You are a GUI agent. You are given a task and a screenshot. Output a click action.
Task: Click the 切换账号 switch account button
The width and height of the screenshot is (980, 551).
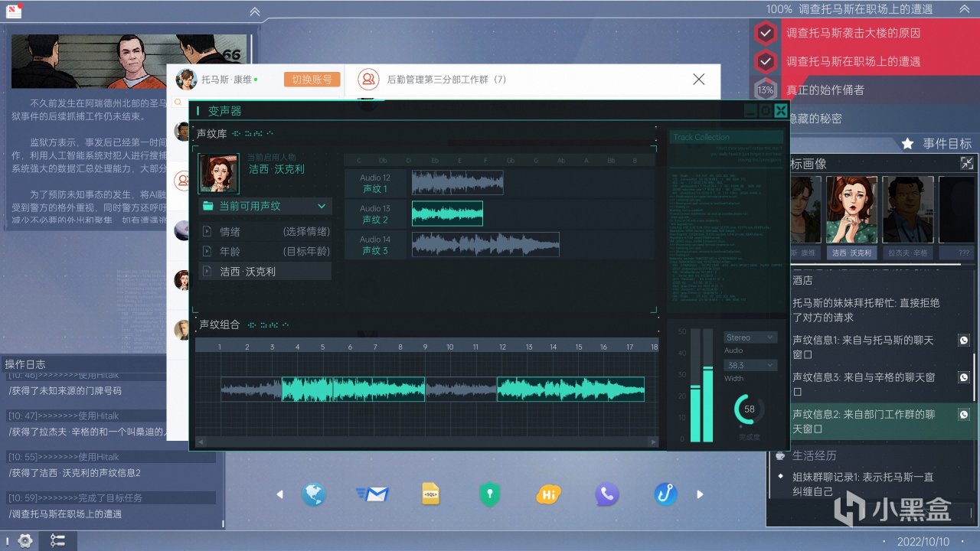pyautogui.click(x=312, y=80)
